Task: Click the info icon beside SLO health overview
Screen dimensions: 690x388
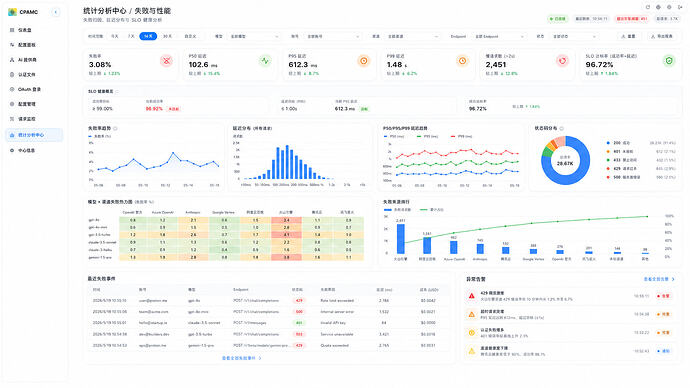Action: pyautogui.click(x=117, y=92)
